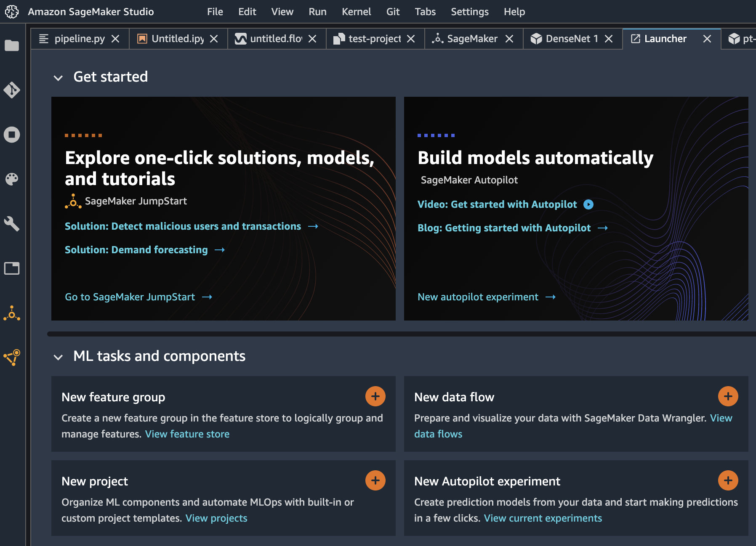Image resolution: width=756 pixels, height=546 pixels.
Task: Click the SageMaker Autopilot subtitle text
Action: pos(469,180)
